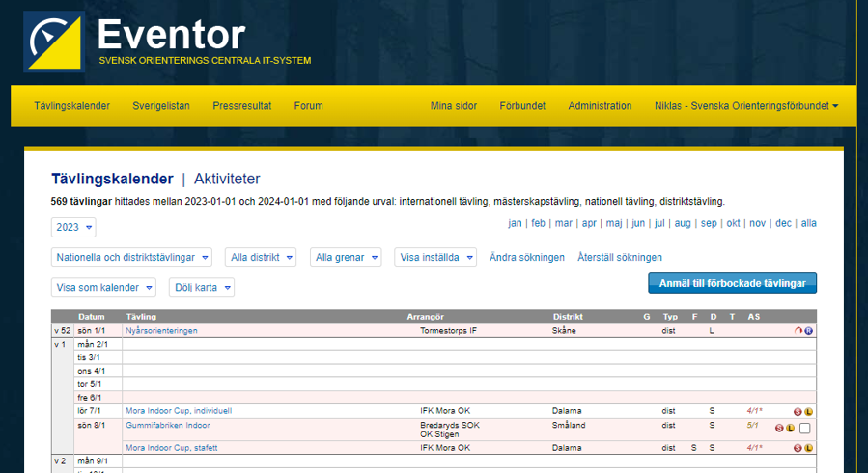Filter by month jun
The width and height of the screenshot is (868, 473).
[x=638, y=223]
